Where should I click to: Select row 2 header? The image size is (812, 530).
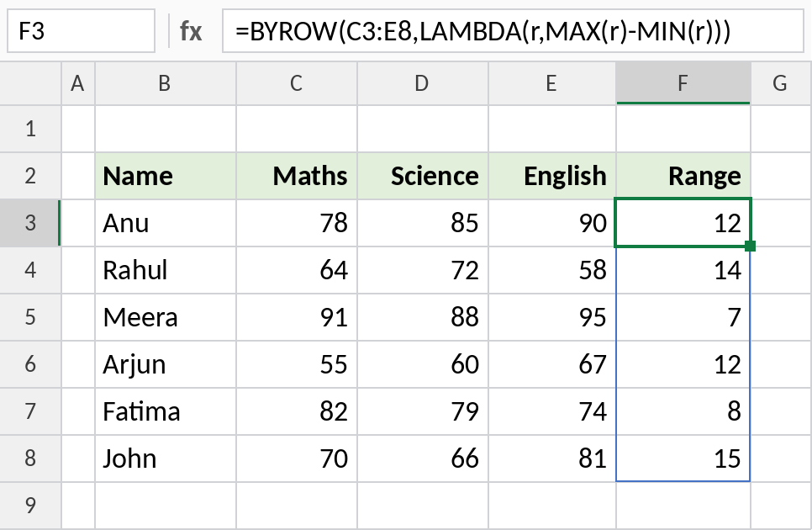[30, 176]
